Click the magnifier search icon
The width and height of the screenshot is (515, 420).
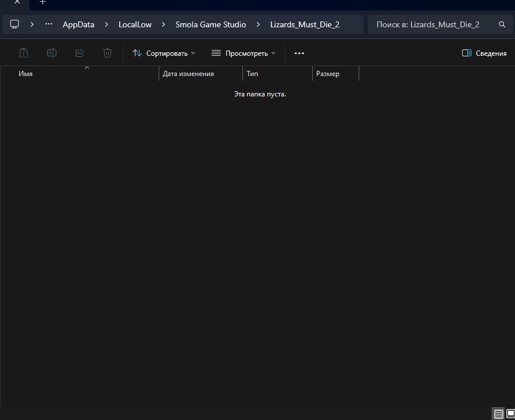point(502,24)
